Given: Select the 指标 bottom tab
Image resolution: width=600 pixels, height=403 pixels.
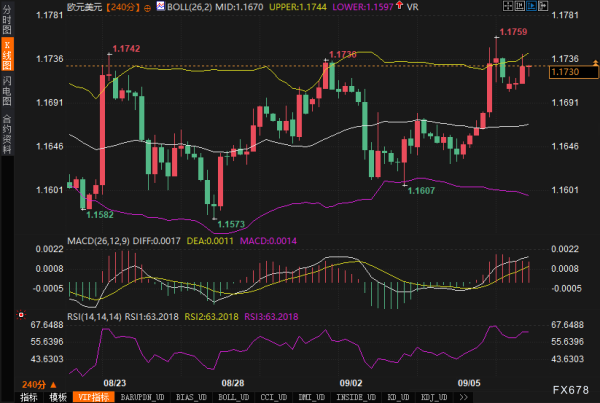Looking at the screenshot, I should point(28,396).
